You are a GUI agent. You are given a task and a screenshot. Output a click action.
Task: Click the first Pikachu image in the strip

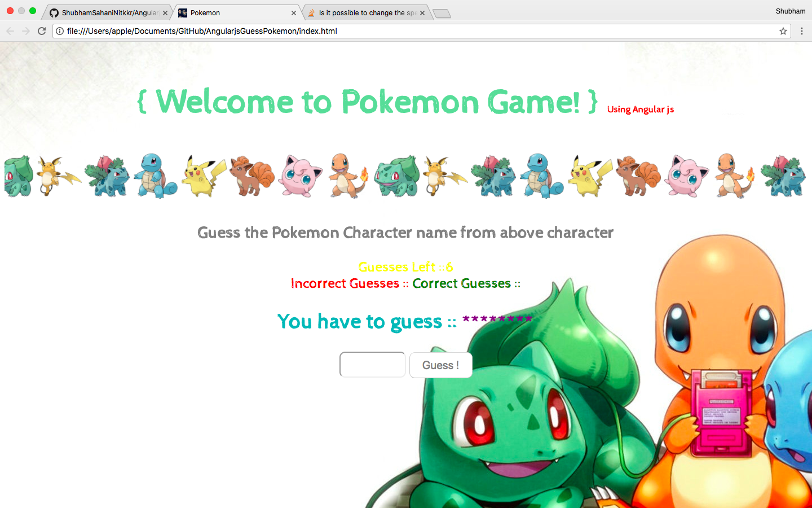coord(204,176)
